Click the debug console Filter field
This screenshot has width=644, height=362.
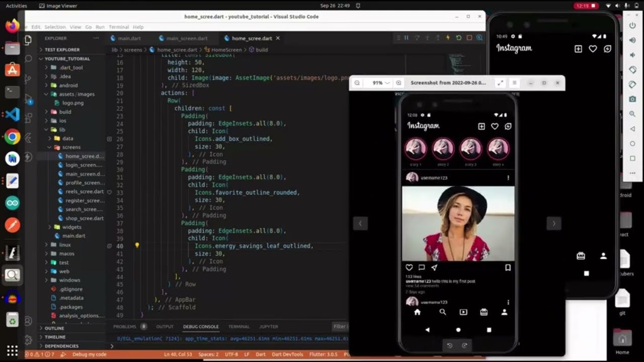pyautogui.click(x=340, y=326)
